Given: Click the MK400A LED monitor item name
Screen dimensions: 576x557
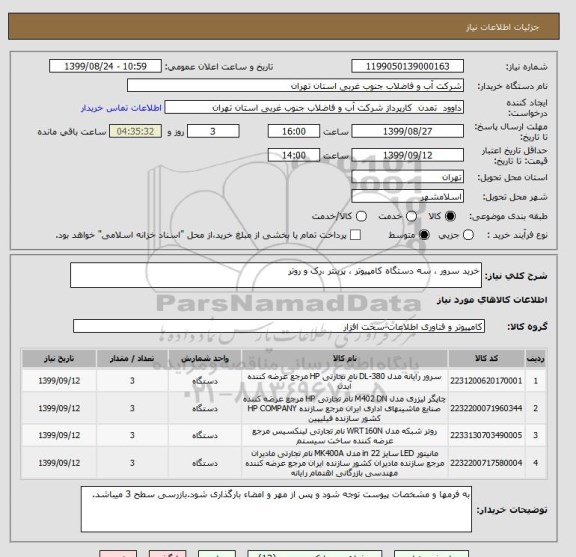Looking at the screenshot, I should (345, 463).
